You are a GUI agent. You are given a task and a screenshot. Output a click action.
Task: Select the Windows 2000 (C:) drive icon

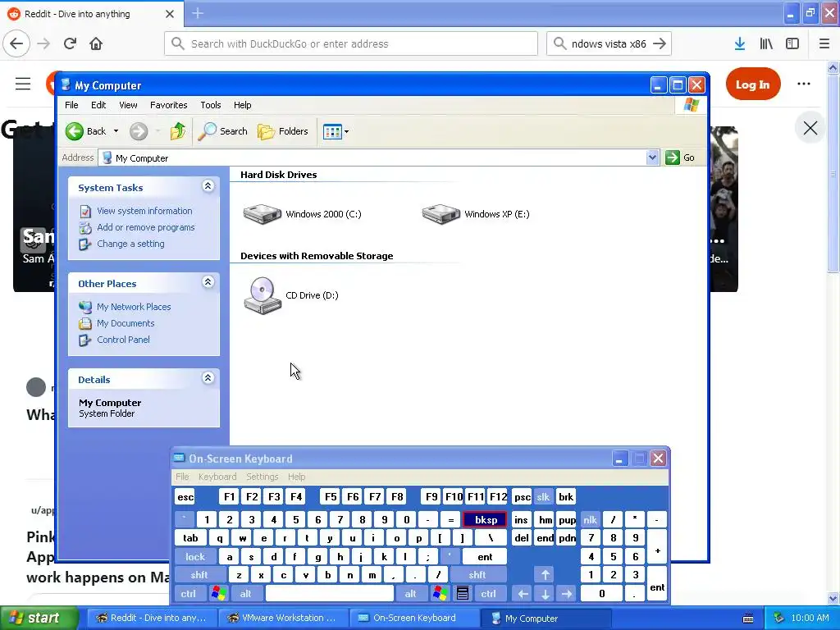click(x=262, y=214)
